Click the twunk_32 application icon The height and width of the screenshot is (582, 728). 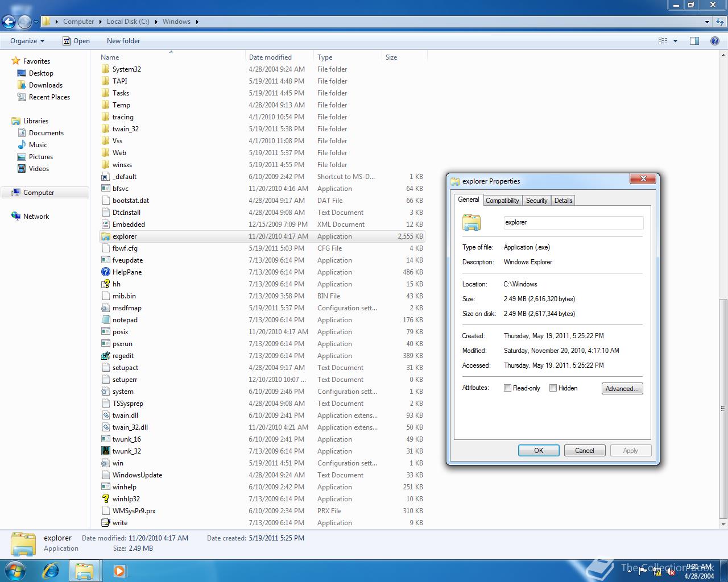point(105,451)
